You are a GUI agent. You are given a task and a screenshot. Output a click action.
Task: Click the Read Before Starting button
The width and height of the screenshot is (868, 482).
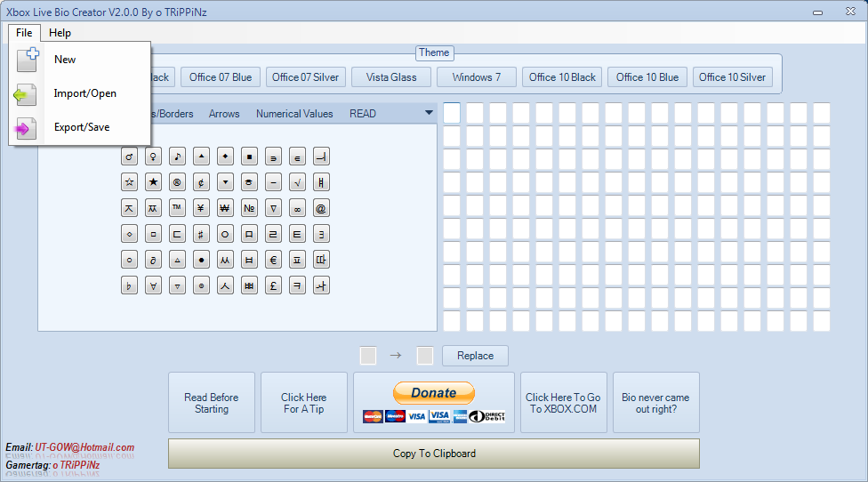[212, 403]
